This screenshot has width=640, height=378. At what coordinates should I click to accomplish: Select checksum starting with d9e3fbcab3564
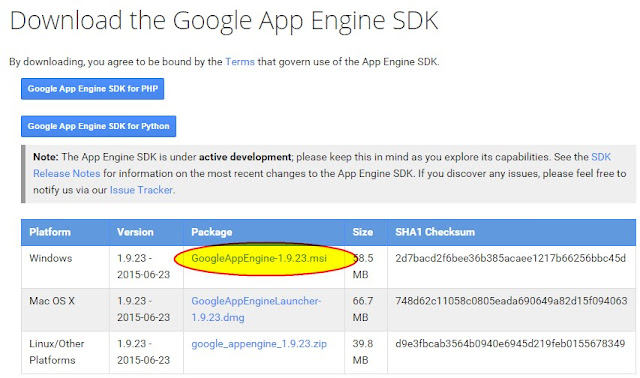point(510,344)
